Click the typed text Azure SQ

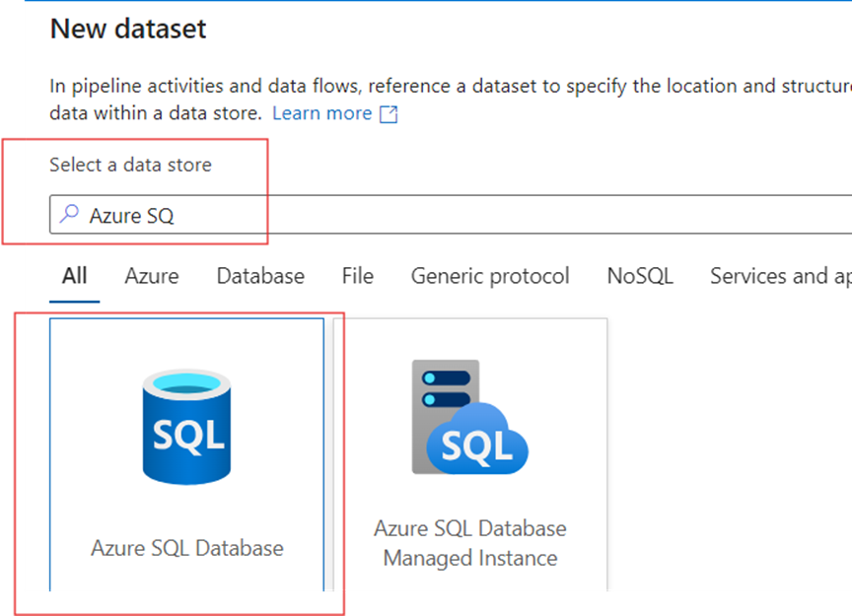click(131, 215)
